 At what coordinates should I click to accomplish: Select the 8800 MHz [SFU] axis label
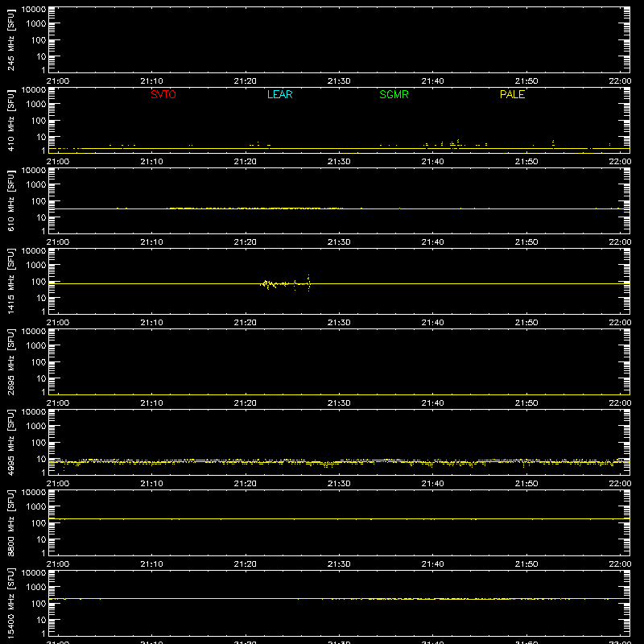[x=10, y=523]
